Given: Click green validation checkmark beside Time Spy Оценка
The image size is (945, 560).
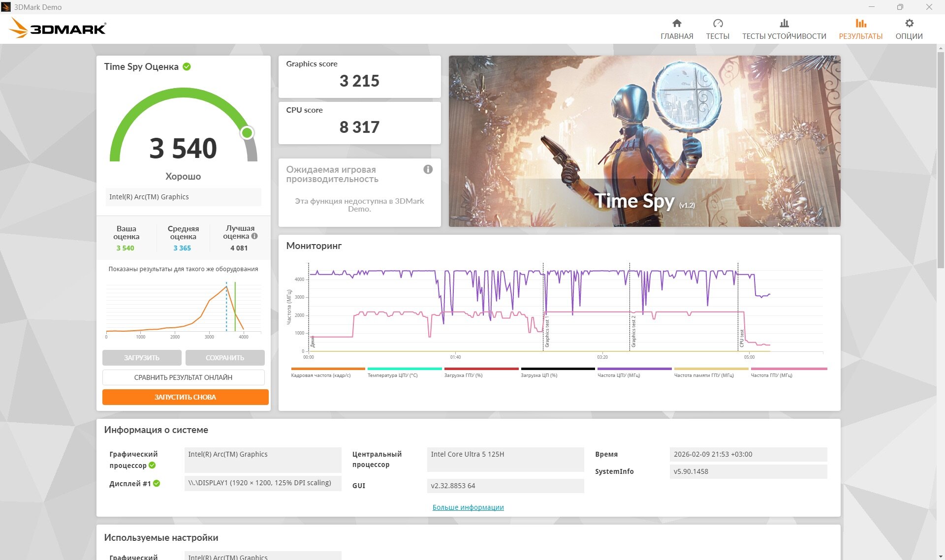Looking at the screenshot, I should click(187, 66).
